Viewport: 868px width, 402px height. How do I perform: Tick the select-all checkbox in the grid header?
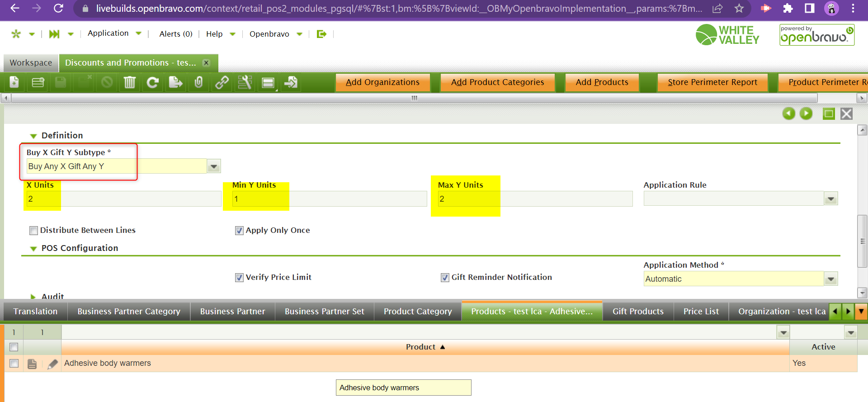14,347
